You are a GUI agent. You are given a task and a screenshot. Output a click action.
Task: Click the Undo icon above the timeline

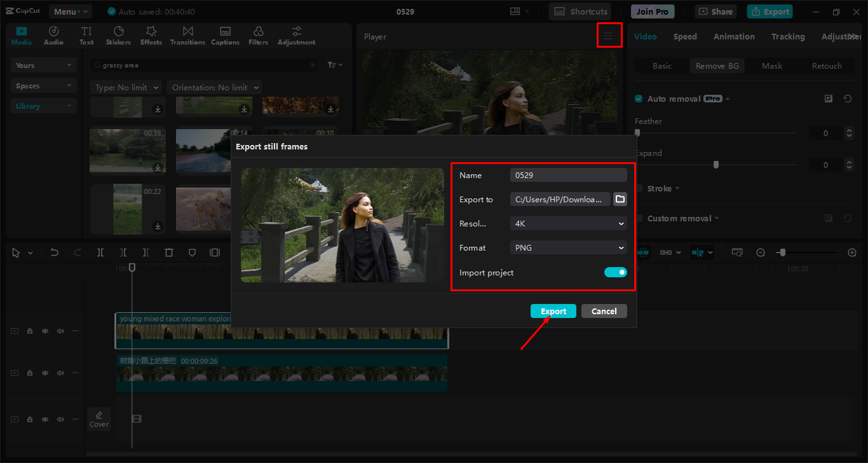pos(54,252)
